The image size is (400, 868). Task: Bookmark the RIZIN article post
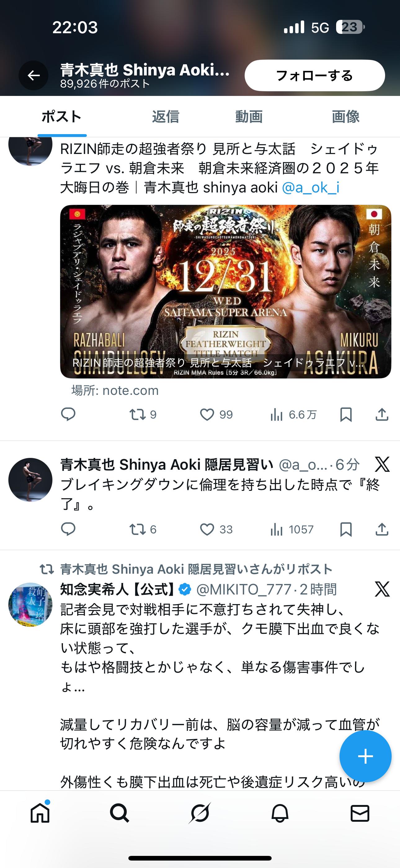346,414
